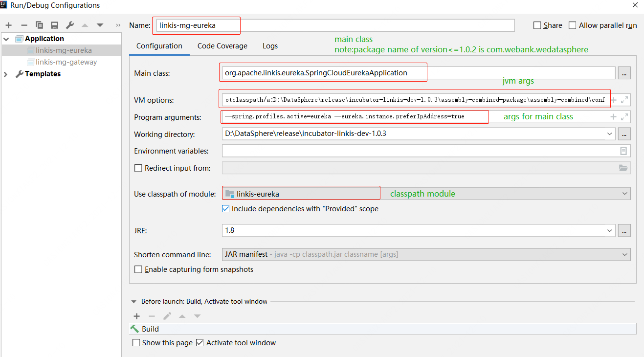Screen dimensions: 644x357
Task: Open the JRE dropdown
Action: click(x=609, y=230)
